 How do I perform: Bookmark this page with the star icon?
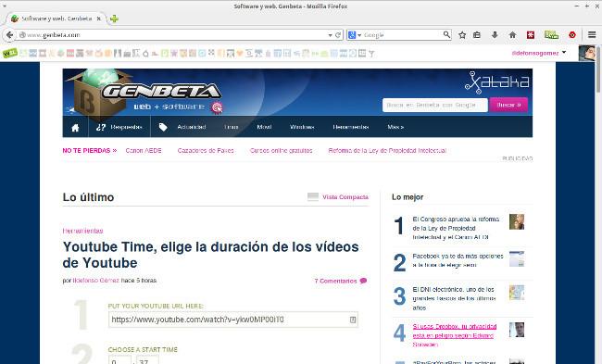pyautogui.click(x=462, y=35)
